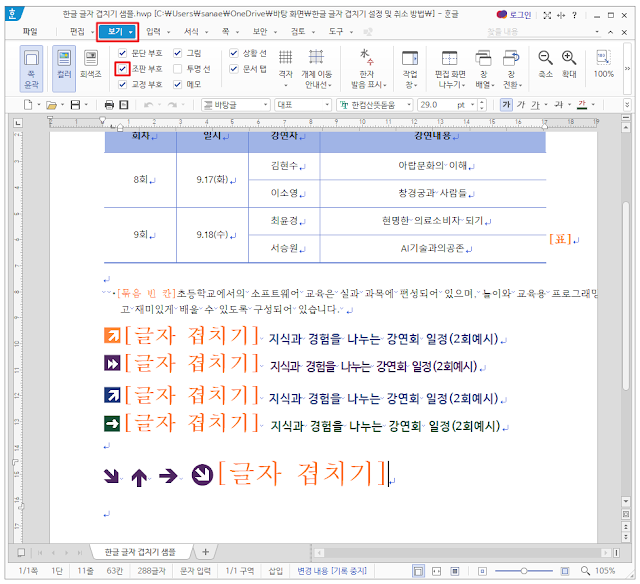Open the 창 배열 window arrange tool
The image size is (640, 584).
484,68
